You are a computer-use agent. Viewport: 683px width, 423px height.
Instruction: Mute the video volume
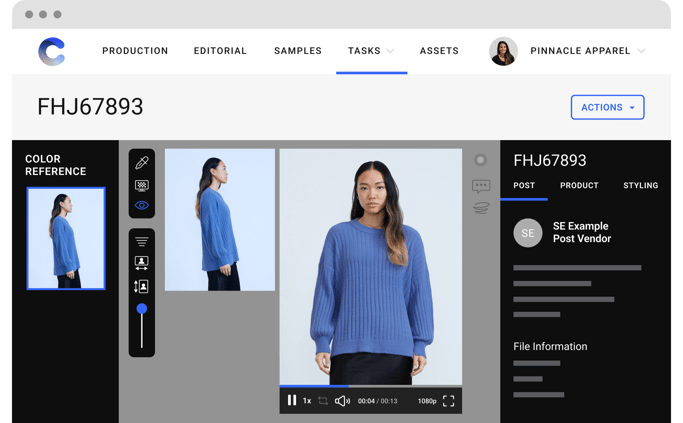(x=342, y=401)
